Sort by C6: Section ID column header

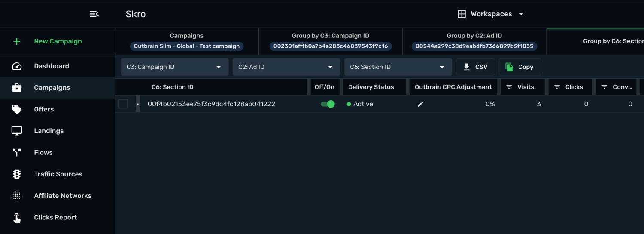point(173,87)
